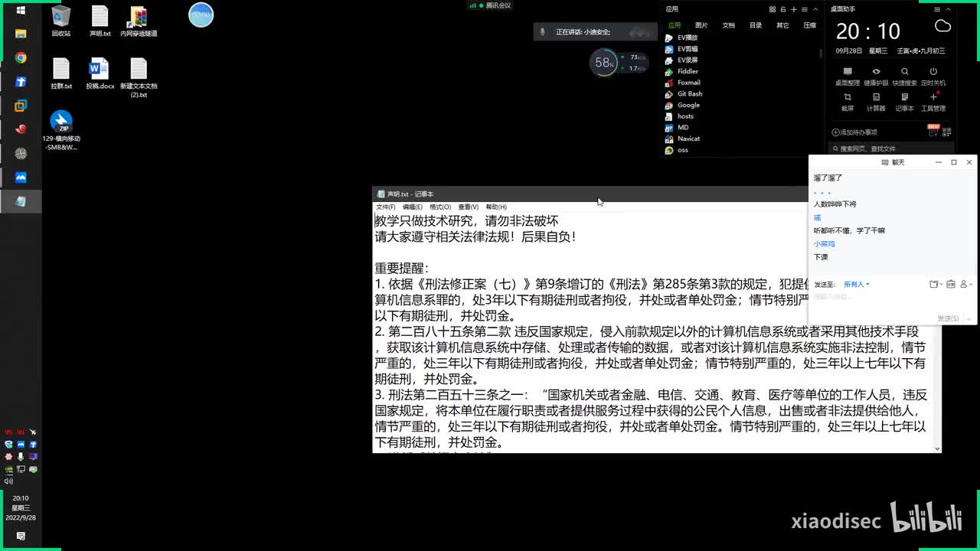Click 添加待办事项 to add a to-do
The image size is (980, 551).
click(x=855, y=132)
